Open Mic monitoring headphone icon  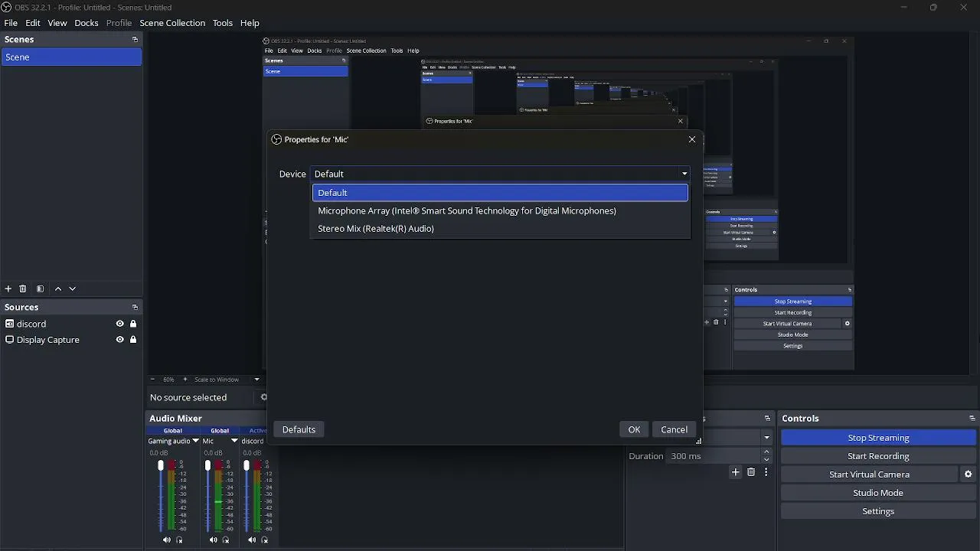coord(226,540)
